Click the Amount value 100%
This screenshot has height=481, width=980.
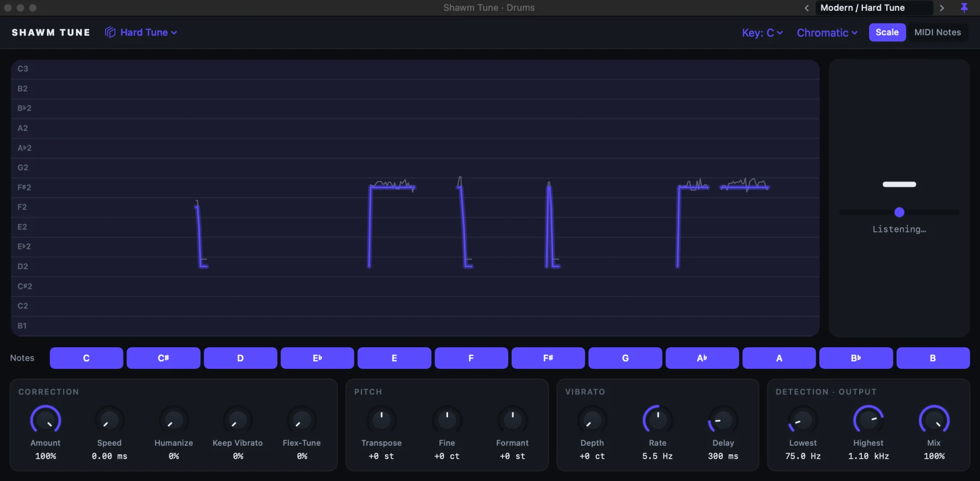pyautogui.click(x=46, y=456)
